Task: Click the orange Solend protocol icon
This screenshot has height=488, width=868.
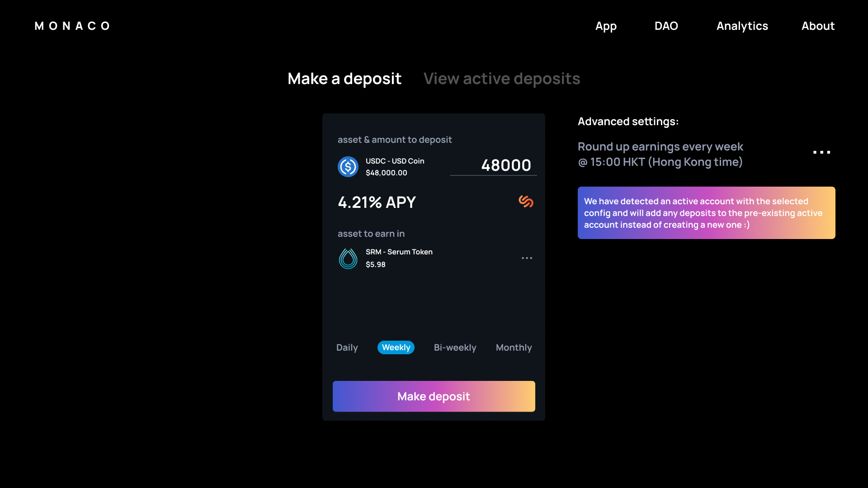Action: [x=526, y=202]
